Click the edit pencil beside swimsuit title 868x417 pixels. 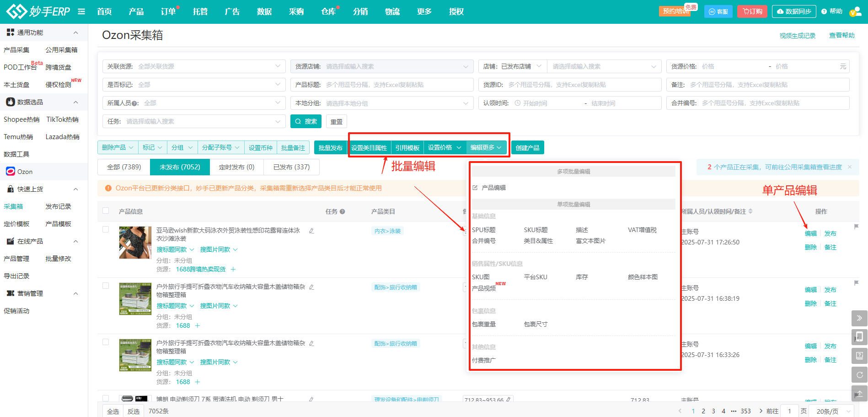pyautogui.click(x=311, y=231)
